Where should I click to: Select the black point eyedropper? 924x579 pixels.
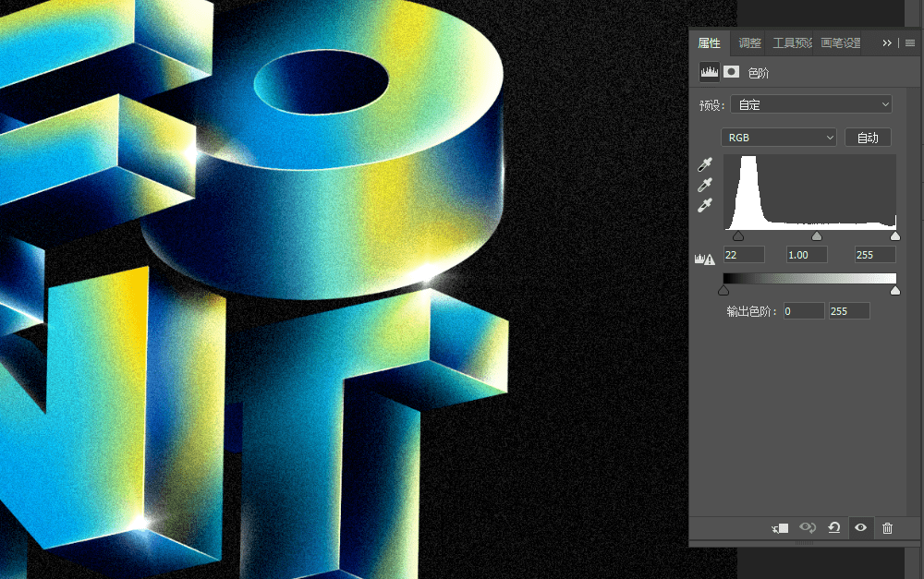pos(705,164)
